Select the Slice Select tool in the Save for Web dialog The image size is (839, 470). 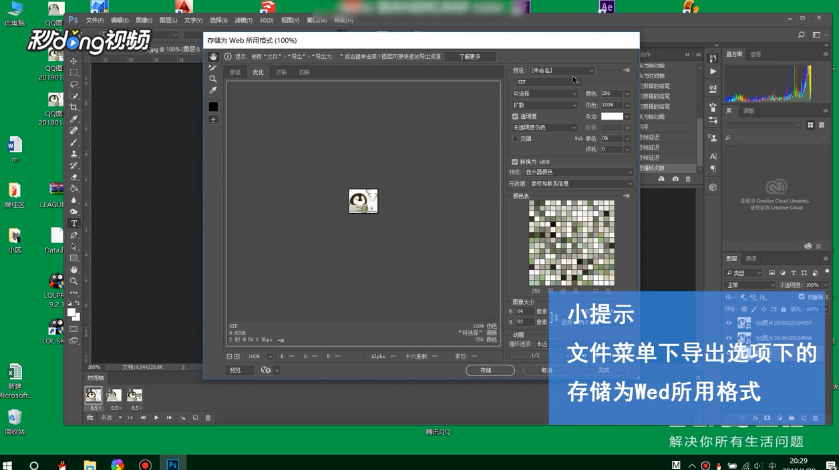tap(213, 68)
